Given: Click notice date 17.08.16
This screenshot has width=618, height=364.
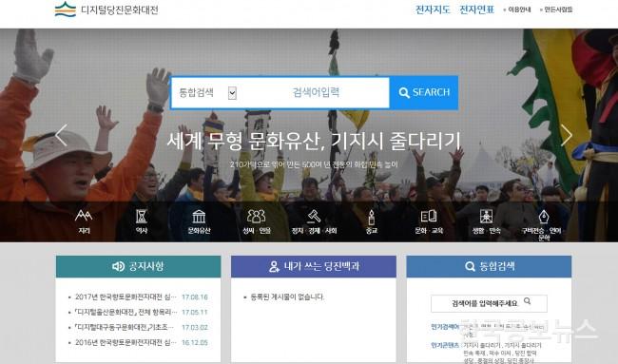Looking at the screenshot, I should tap(195, 297).
